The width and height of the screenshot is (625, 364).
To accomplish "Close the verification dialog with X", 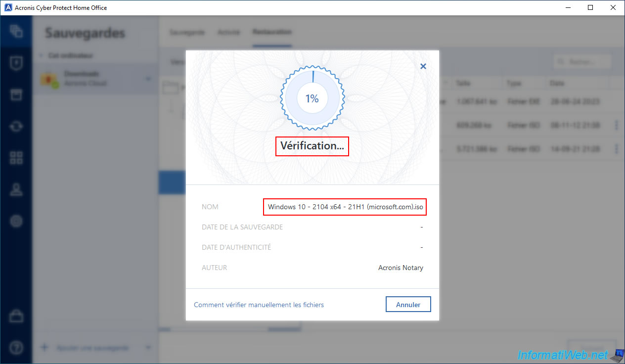I will click(423, 66).
